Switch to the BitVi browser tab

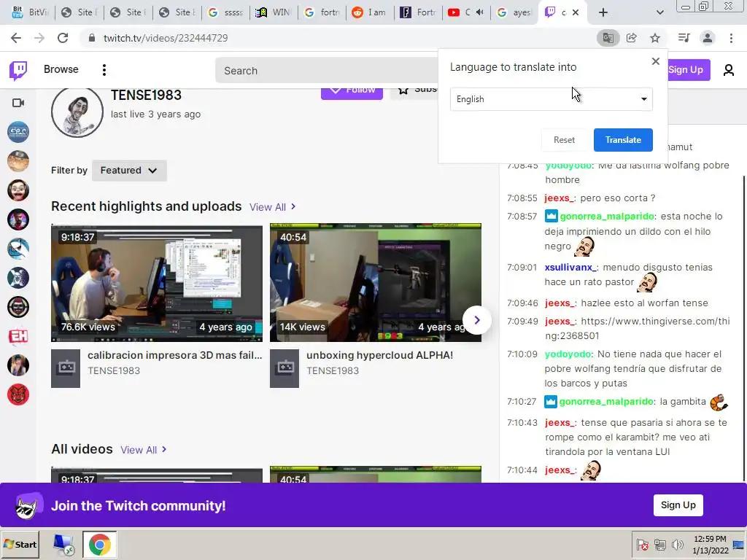click(30, 12)
